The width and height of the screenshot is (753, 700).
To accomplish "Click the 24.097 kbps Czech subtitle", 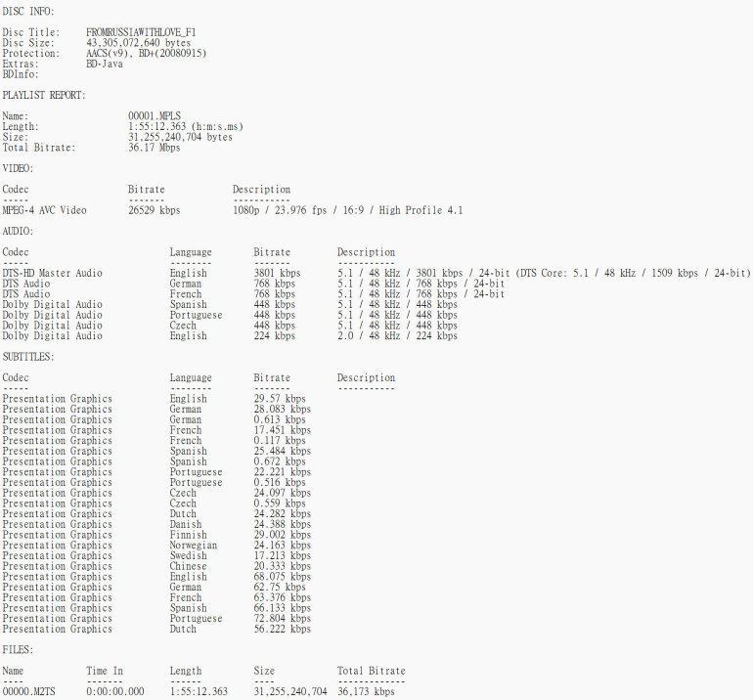I will click(283, 493).
